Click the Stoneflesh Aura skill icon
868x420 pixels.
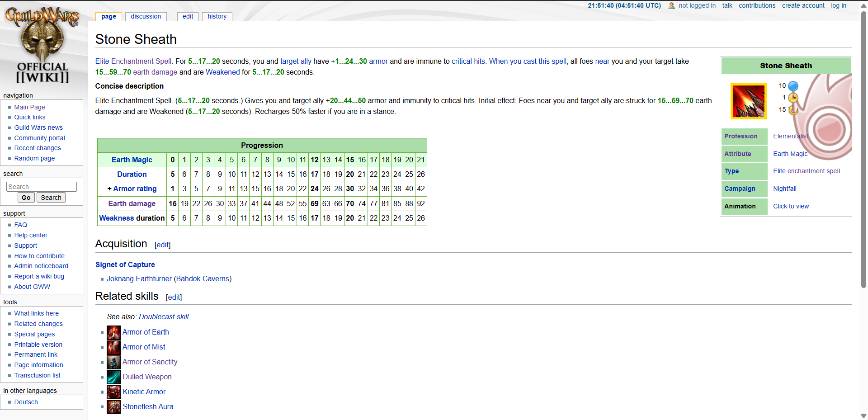(x=113, y=407)
